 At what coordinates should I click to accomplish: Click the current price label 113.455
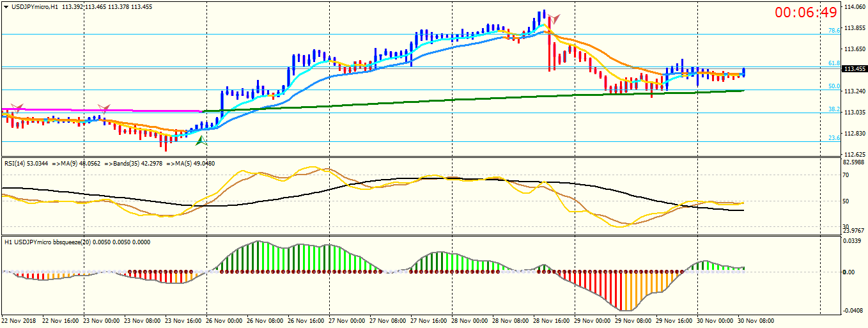tap(855, 69)
